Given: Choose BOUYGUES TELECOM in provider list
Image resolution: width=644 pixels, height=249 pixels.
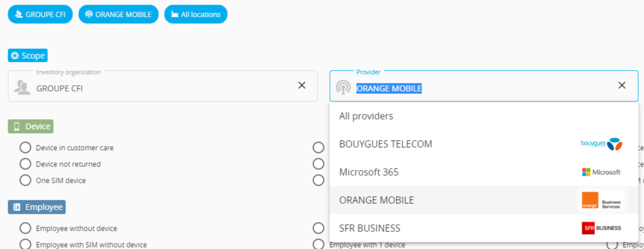Looking at the screenshot, I should point(385,144).
